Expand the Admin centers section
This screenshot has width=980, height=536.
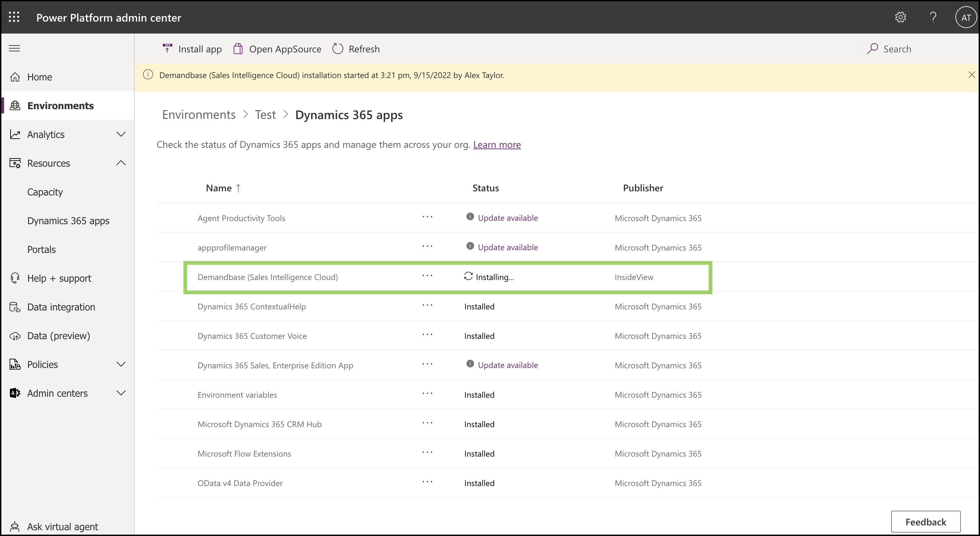tap(121, 393)
